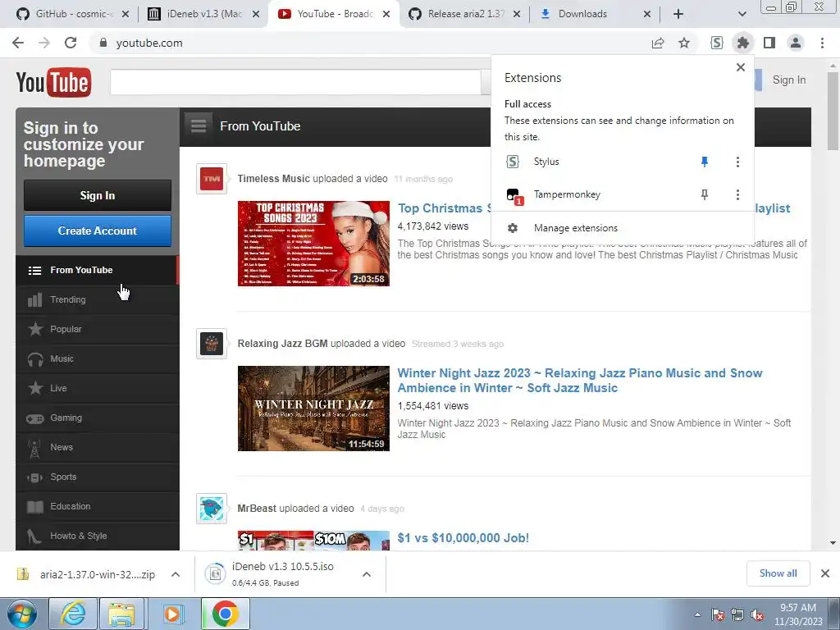Open the tab search dropdown arrow
This screenshot has width=840, height=630.
pos(742,14)
